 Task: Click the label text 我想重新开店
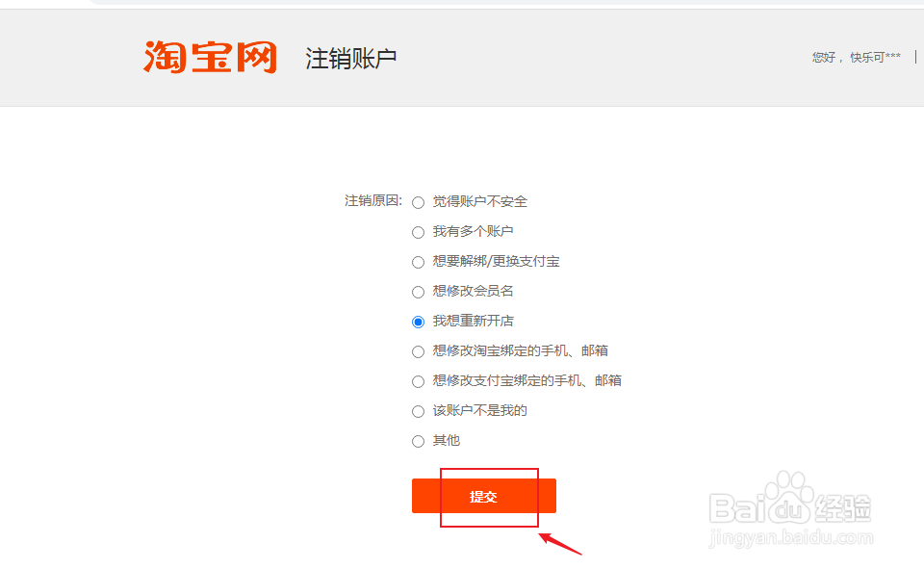(474, 321)
